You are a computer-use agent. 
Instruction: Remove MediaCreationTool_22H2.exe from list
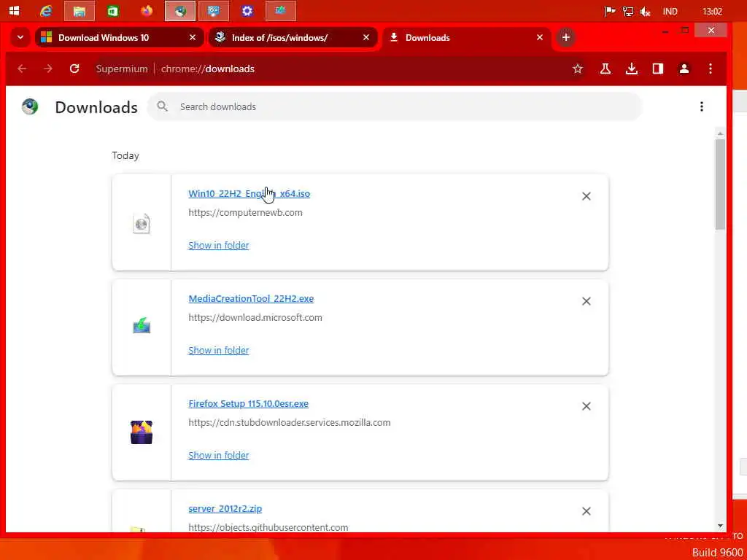pyautogui.click(x=586, y=301)
